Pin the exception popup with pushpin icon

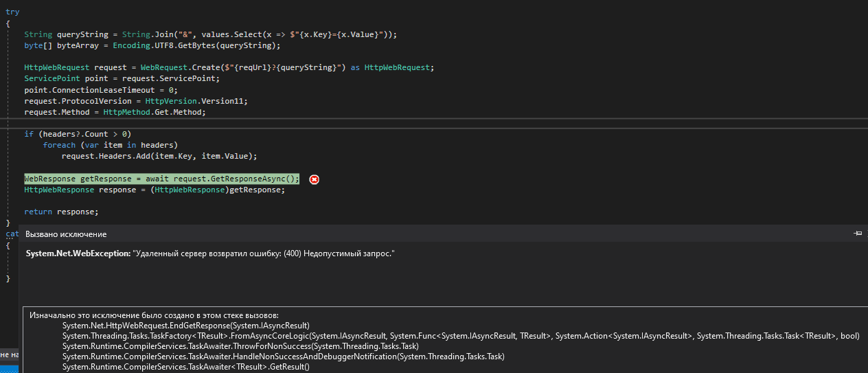tap(858, 234)
